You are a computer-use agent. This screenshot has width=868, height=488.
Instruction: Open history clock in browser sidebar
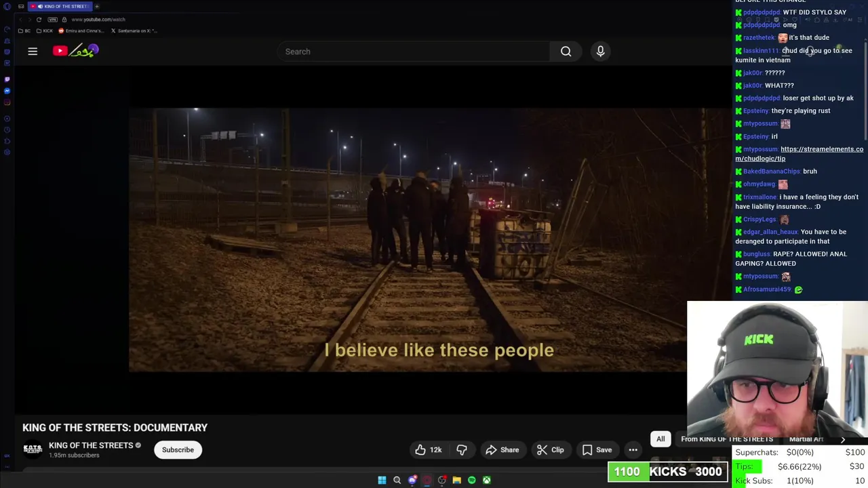[x=7, y=129]
